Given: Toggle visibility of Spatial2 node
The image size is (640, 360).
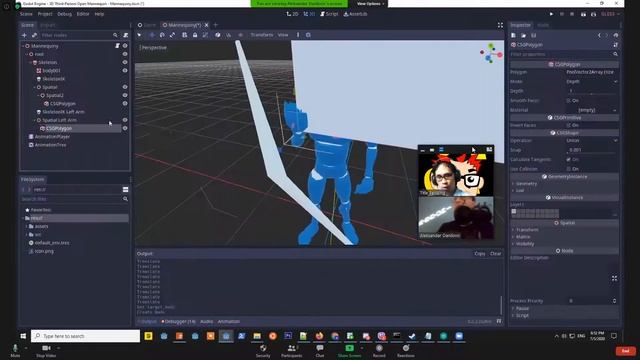Looking at the screenshot, I should pyautogui.click(x=125, y=95).
